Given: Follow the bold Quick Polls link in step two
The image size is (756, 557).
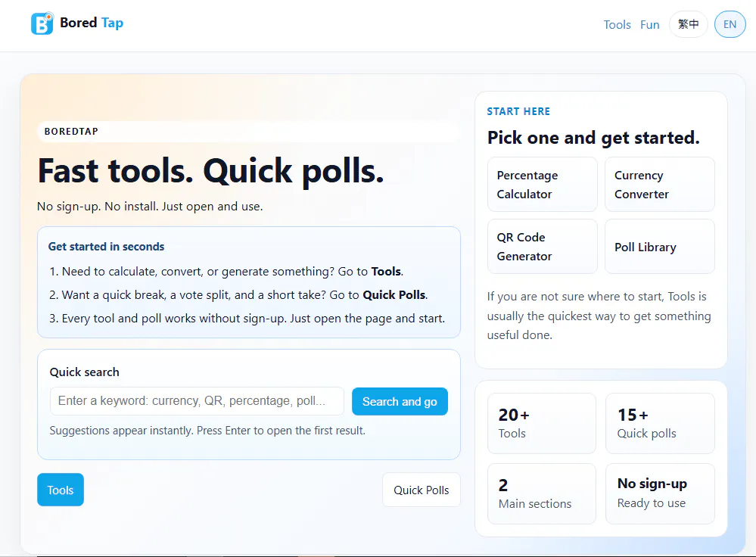Looking at the screenshot, I should click(x=394, y=294).
